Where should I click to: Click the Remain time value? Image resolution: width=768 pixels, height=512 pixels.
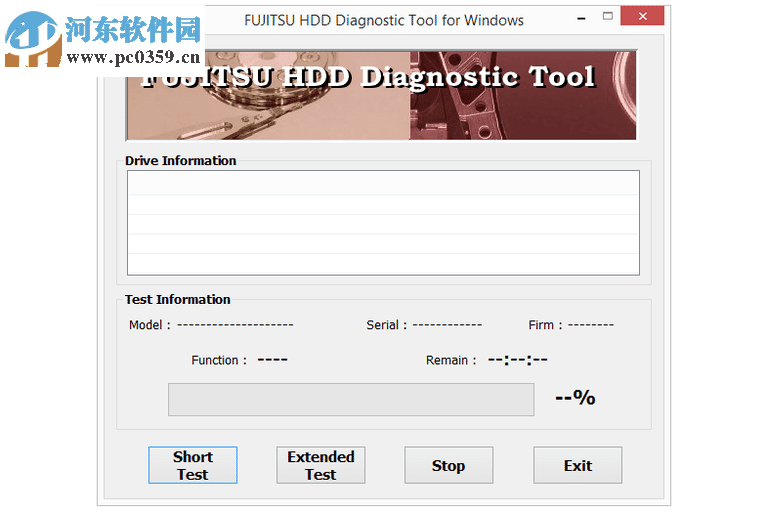tap(518, 360)
